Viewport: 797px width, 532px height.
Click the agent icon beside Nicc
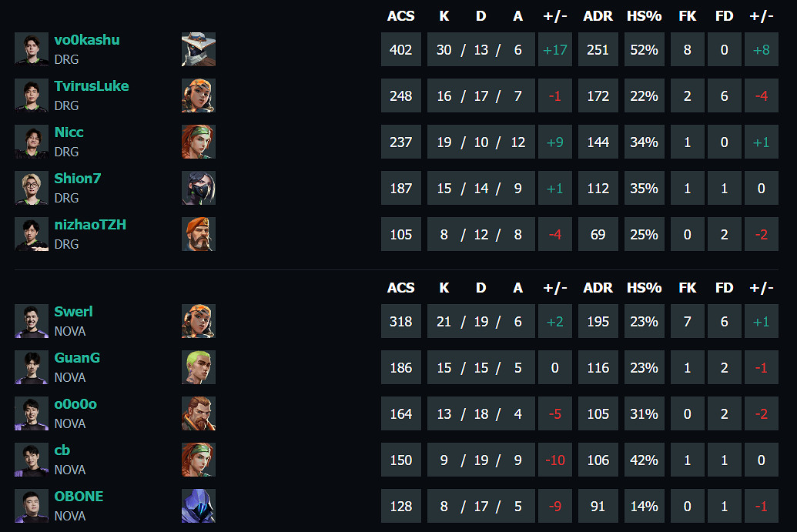click(x=199, y=142)
